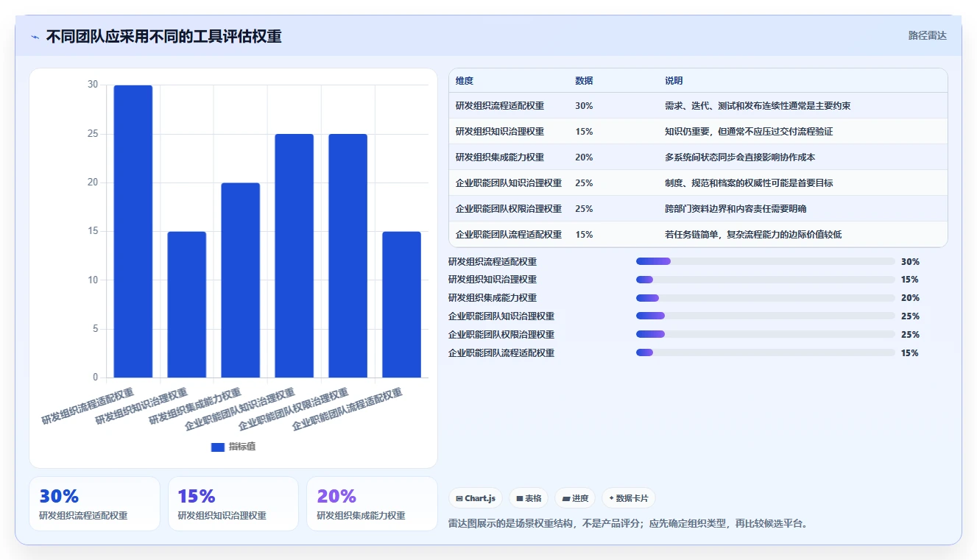Click the chart bar for 企业职能团队知识治理权重
This screenshot has height=560, width=977.
click(294, 256)
